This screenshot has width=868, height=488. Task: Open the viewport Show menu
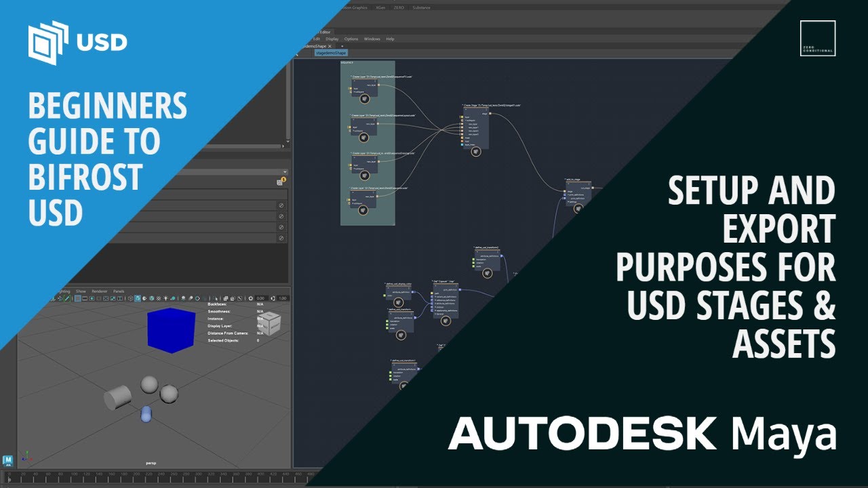(x=81, y=291)
